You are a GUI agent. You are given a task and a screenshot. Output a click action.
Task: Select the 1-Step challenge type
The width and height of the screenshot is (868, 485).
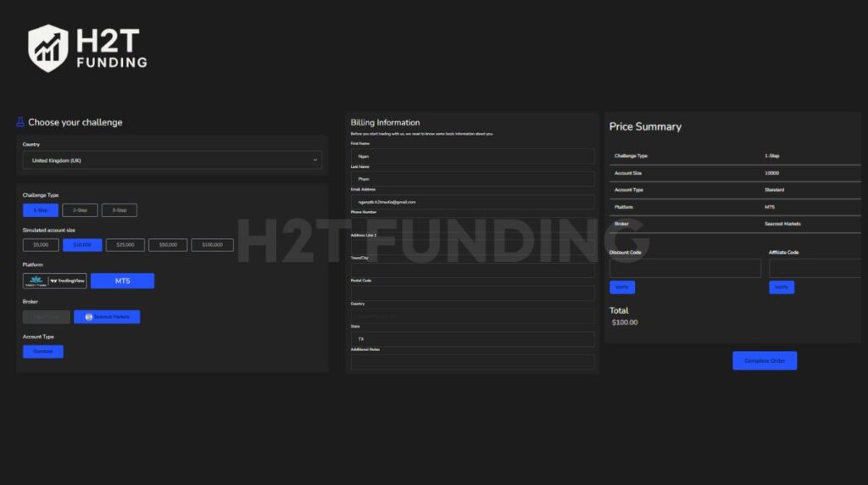[x=41, y=210]
